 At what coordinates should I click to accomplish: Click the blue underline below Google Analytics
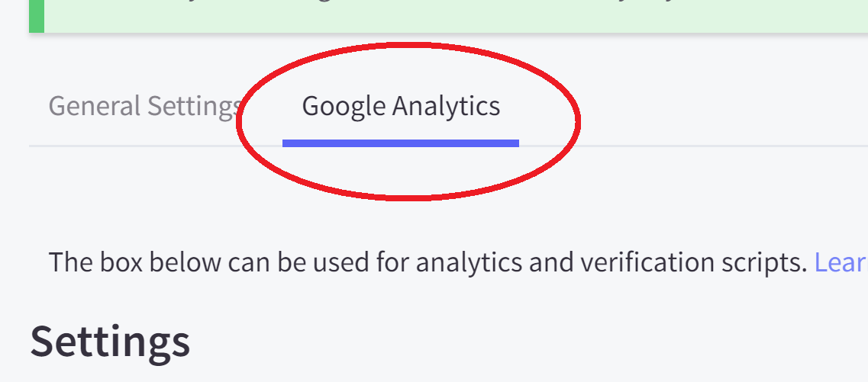pyautogui.click(x=401, y=143)
